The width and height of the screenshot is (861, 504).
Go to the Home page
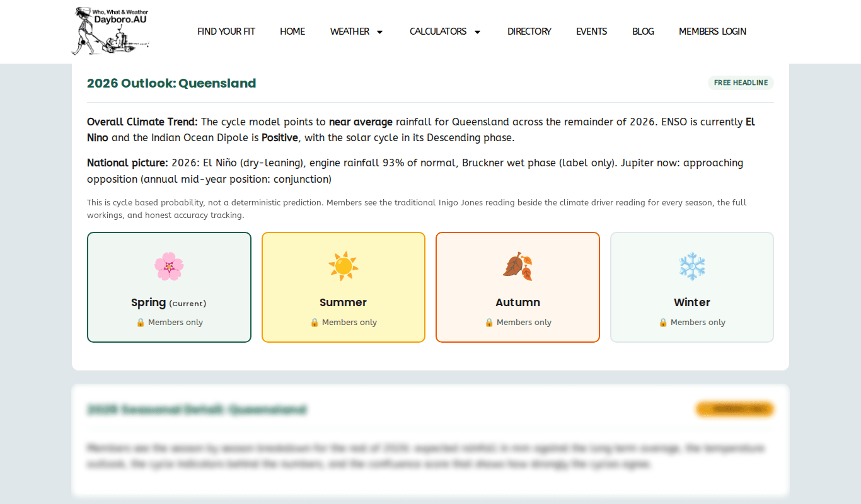tap(292, 31)
